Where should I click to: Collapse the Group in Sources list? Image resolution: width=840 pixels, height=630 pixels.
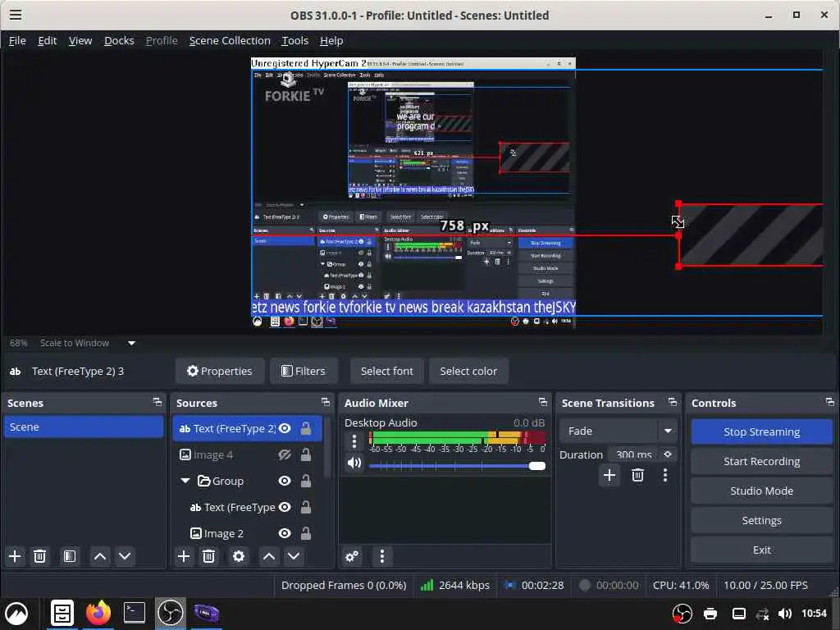[x=185, y=481]
